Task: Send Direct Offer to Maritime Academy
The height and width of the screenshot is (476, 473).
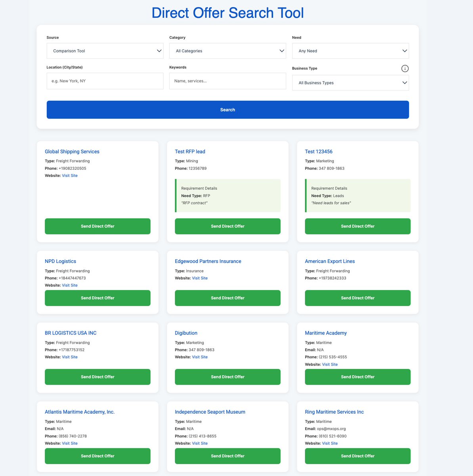Action: coord(358,377)
